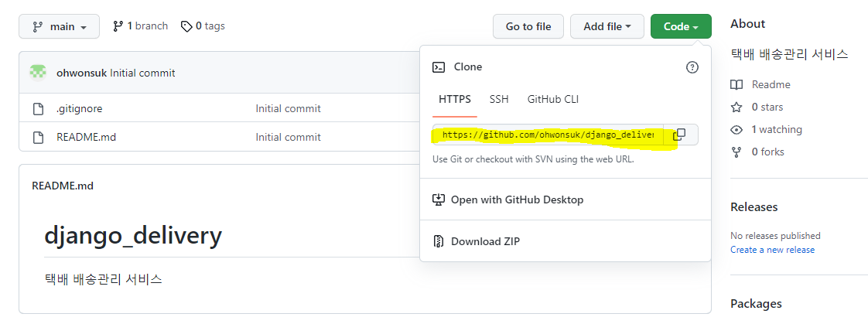Copy the HTTPS clone URL icon
The height and width of the screenshot is (324, 868).
[x=679, y=135]
